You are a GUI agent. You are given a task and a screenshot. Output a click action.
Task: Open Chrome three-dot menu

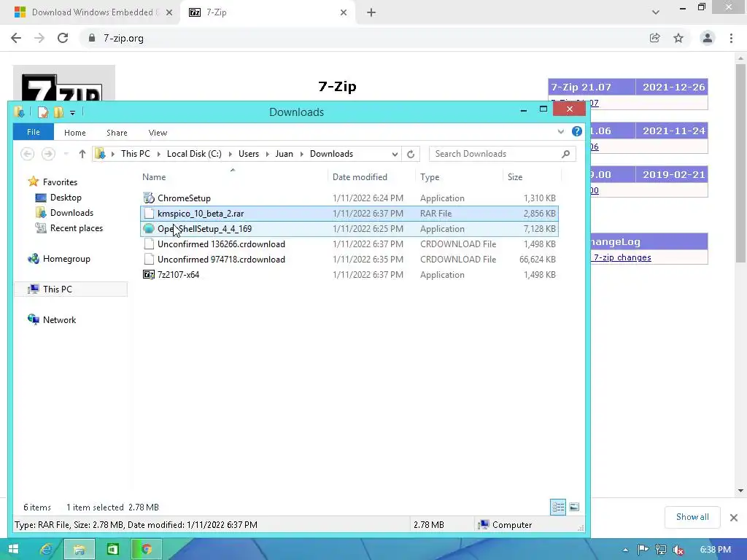click(731, 38)
